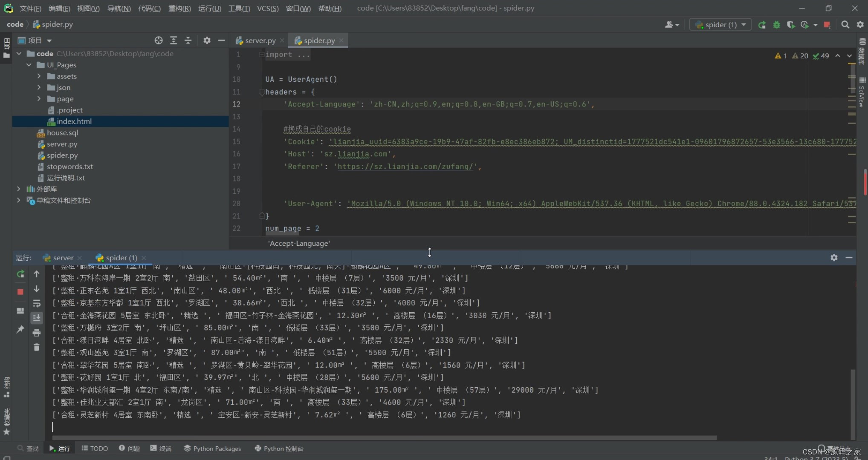The image size is (868, 460).
Task: Open the Find tool window button
Action: tap(28, 448)
